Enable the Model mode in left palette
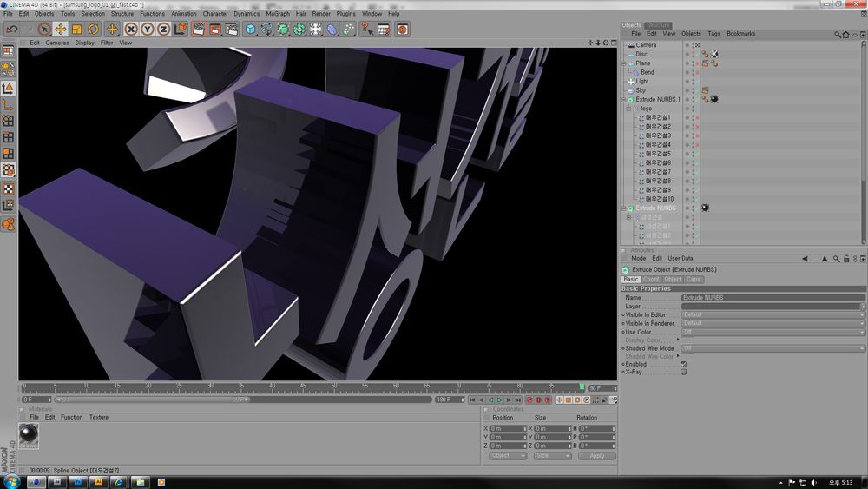Image resolution: width=868 pixels, height=489 pixels. 9,88
